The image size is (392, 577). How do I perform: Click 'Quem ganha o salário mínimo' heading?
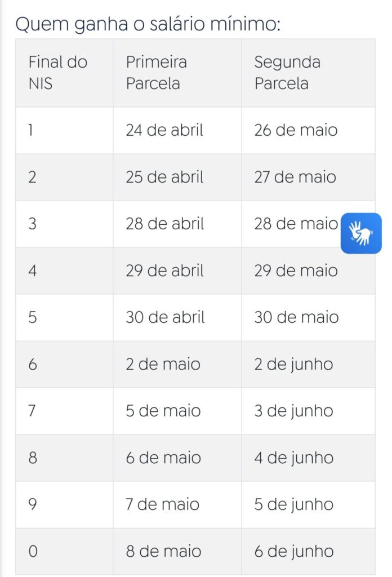[x=148, y=24]
